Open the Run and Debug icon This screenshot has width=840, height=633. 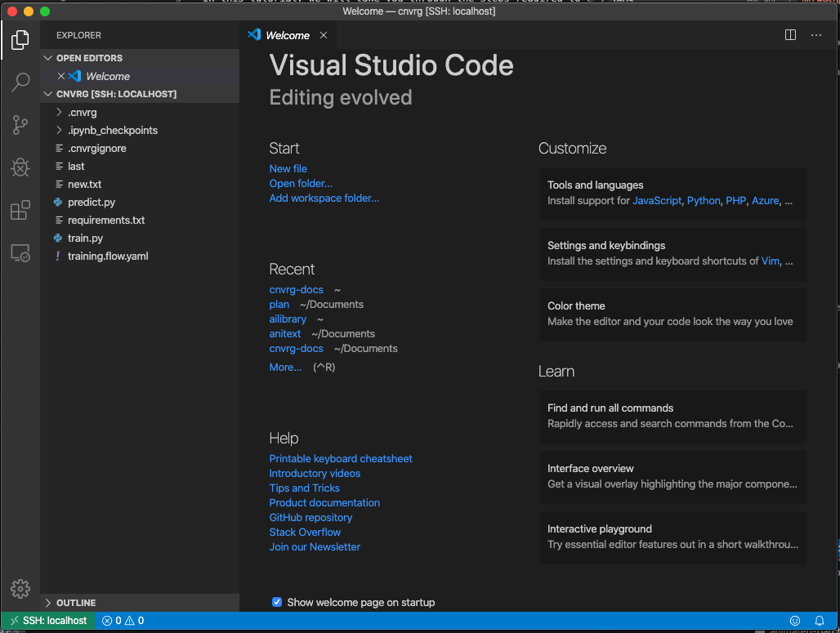[20, 167]
